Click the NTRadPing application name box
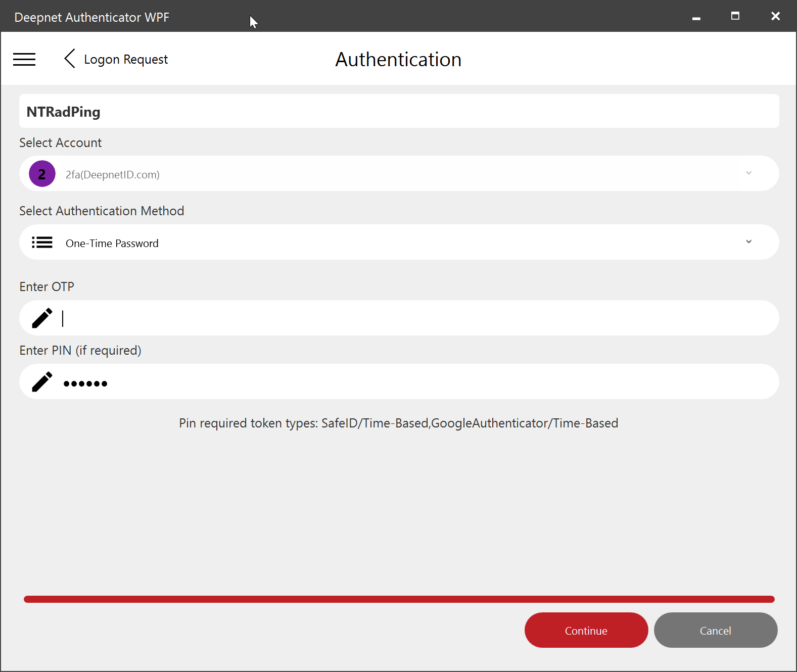 click(399, 111)
